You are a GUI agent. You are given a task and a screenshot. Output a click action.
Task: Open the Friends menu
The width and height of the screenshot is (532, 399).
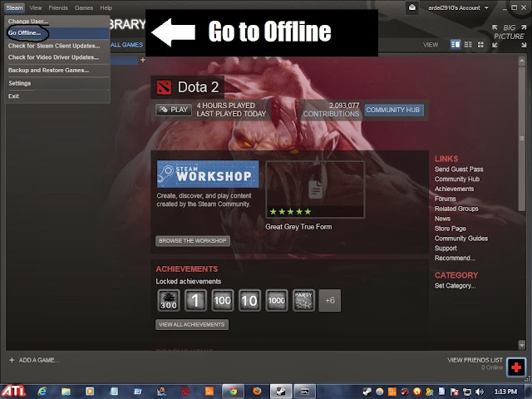58,7
